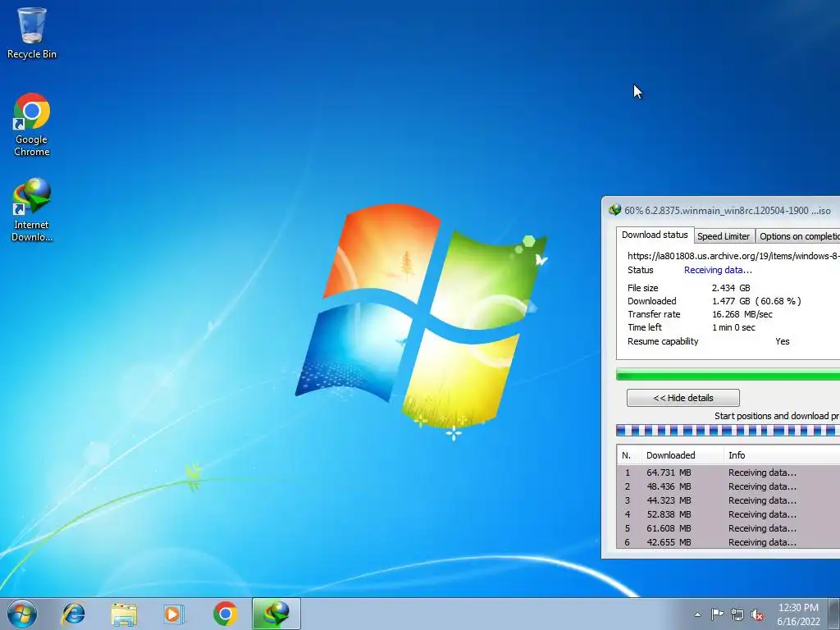Viewport: 840px width, 630px height.
Task: Click the green download progress bar
Action: coord(728,374)
